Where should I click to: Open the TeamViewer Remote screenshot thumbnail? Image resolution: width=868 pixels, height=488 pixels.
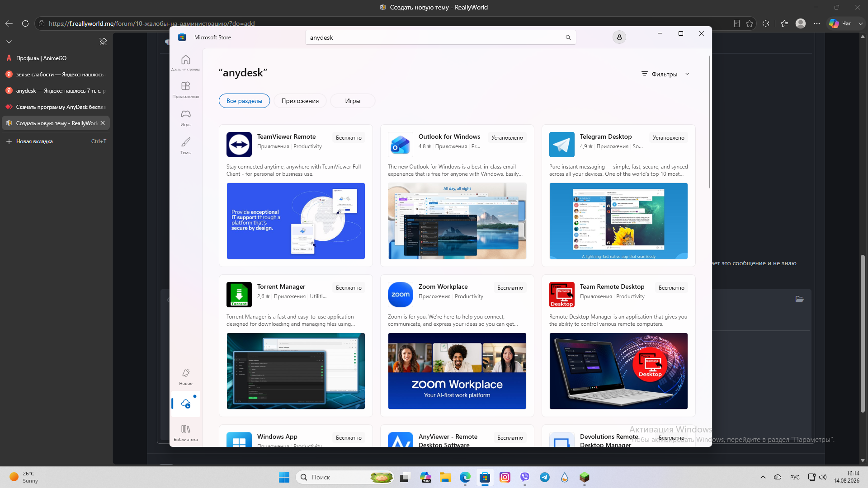[x=296, y=221]
